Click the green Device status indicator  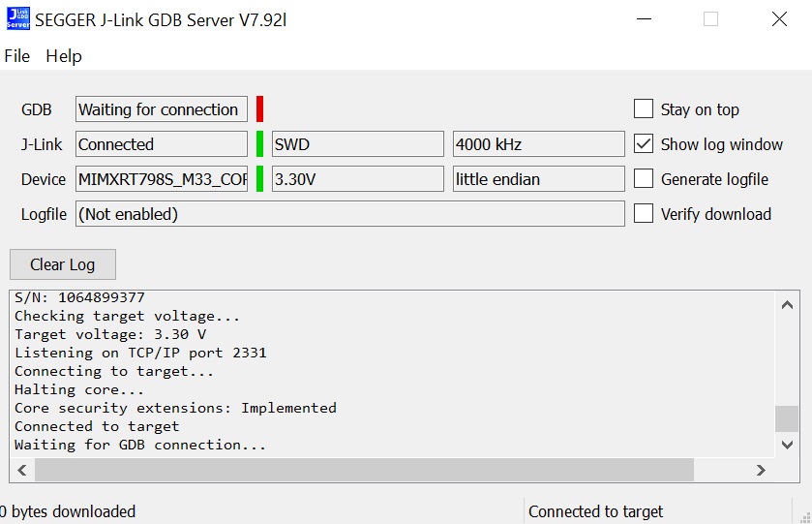click(259, 179)
